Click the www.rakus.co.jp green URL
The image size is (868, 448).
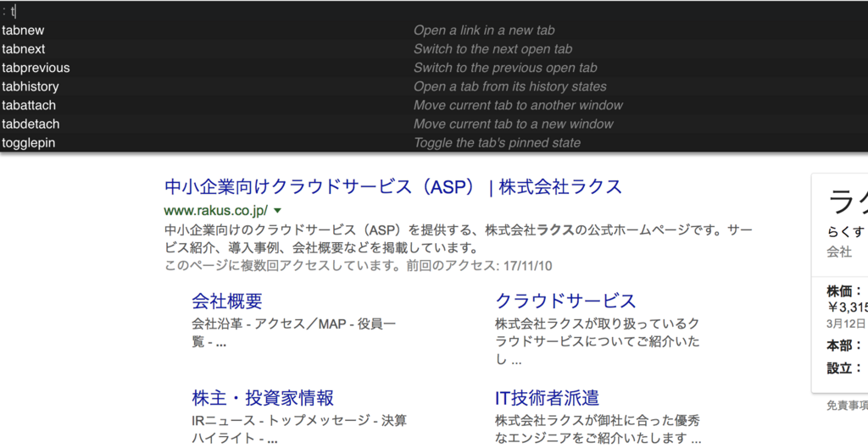[216, 211]
